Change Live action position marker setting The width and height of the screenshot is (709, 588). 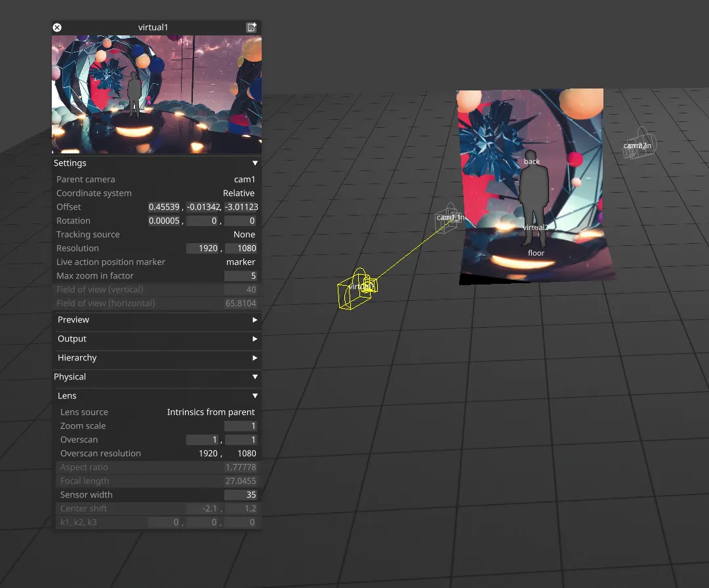pos(241,262)
